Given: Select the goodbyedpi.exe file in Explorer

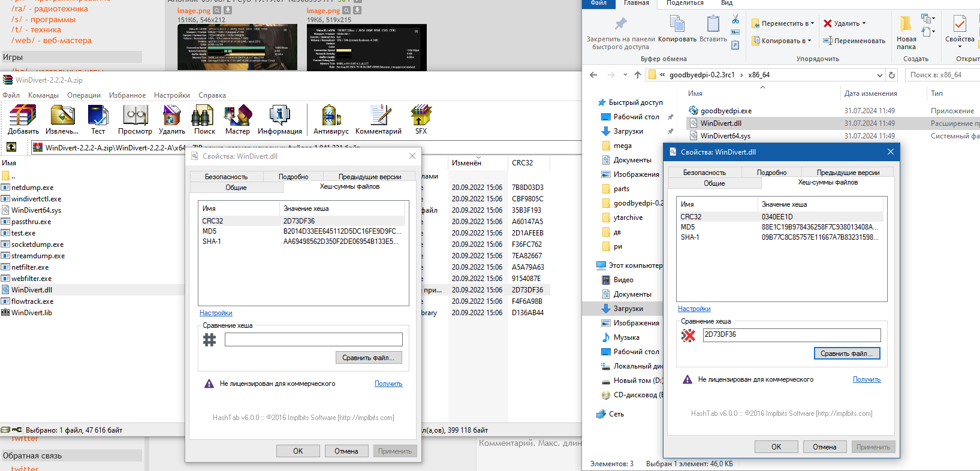Looking at the screenshot, I should click(726, 111).
